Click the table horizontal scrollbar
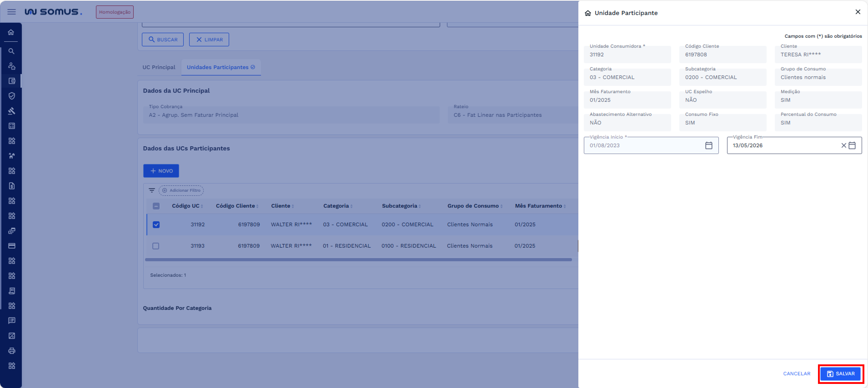 358,260
